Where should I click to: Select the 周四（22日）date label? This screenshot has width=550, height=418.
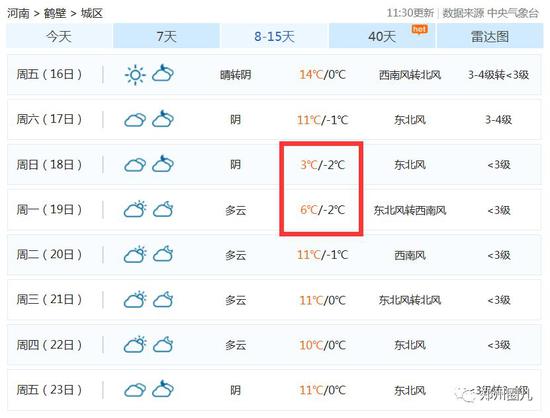click(49, 345)
